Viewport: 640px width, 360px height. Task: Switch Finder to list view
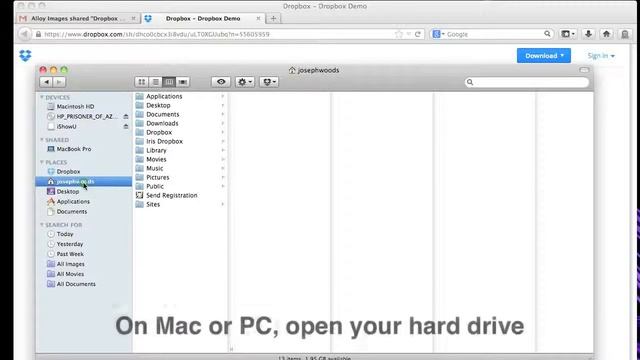[x=156, y=82]
